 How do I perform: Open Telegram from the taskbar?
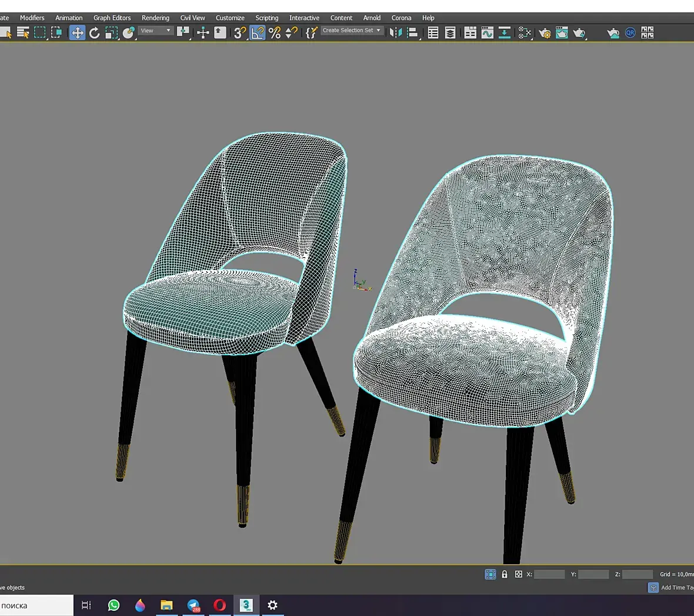(193, 605)
